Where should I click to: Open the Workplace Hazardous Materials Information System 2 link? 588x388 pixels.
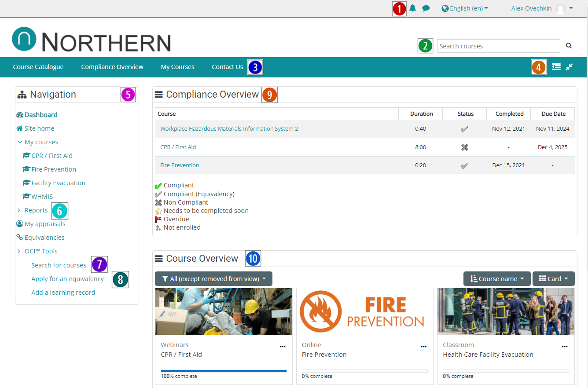[229, 129]
